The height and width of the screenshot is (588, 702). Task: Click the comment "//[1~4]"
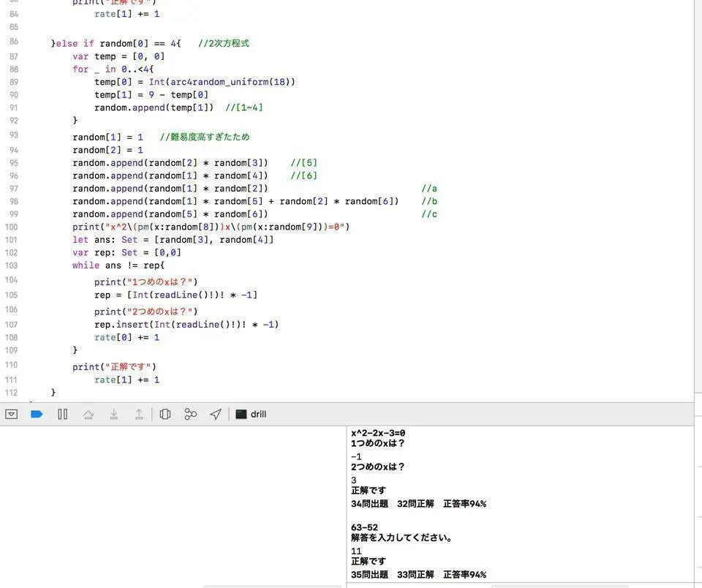click(244, 108)
